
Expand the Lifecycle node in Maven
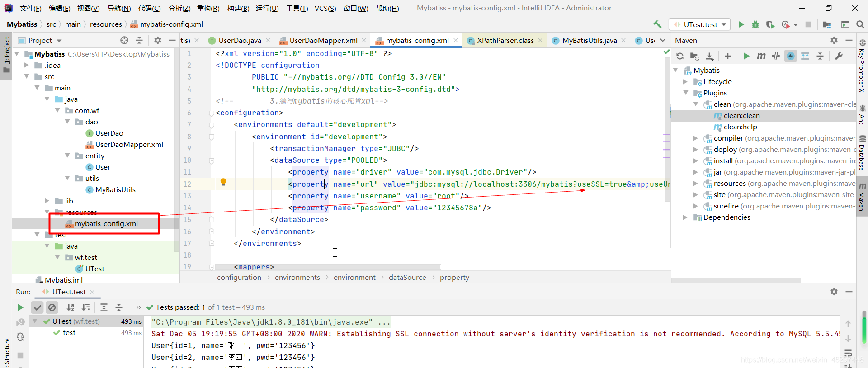[685, 82]
